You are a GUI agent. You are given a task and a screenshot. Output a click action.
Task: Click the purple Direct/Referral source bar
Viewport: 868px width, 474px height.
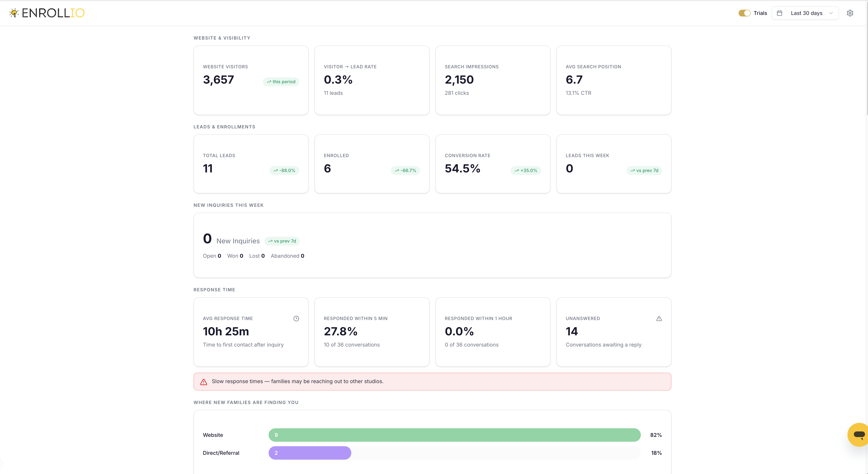click(310, 453)
